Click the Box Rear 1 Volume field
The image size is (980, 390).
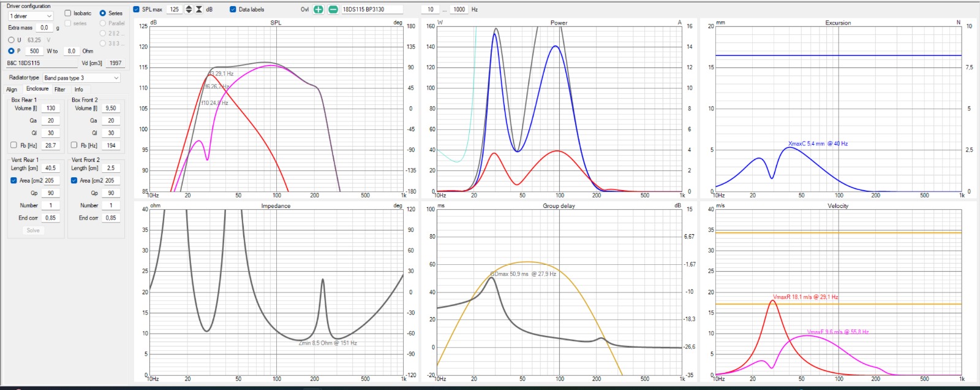point(51,108)
